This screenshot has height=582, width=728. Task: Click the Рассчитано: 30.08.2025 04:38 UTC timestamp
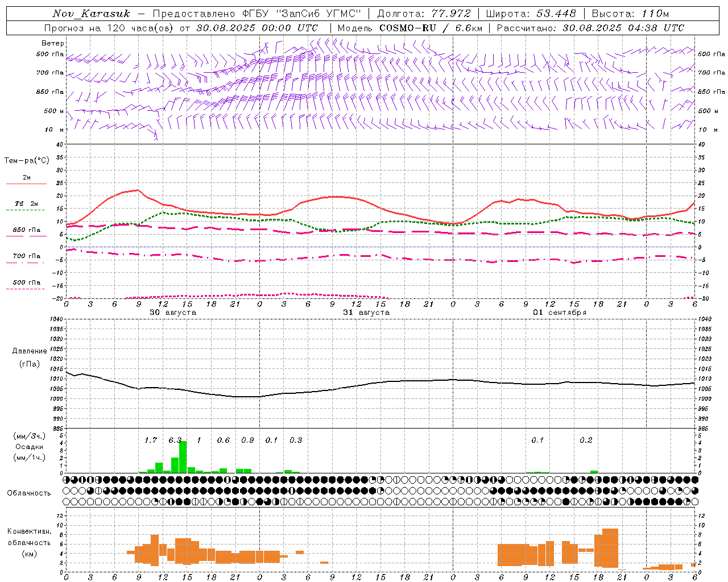pyautogui.click(x=590, y=28)
